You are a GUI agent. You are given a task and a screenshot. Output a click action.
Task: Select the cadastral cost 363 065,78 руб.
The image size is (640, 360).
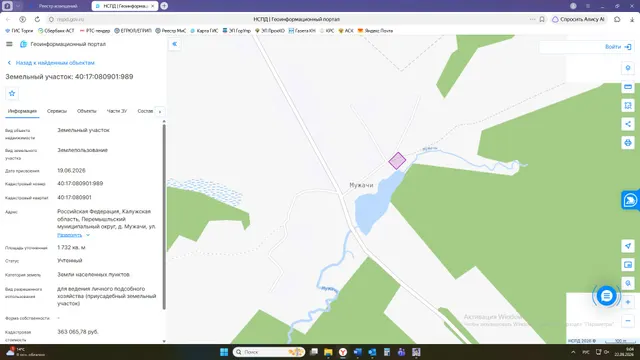[78, 332]
